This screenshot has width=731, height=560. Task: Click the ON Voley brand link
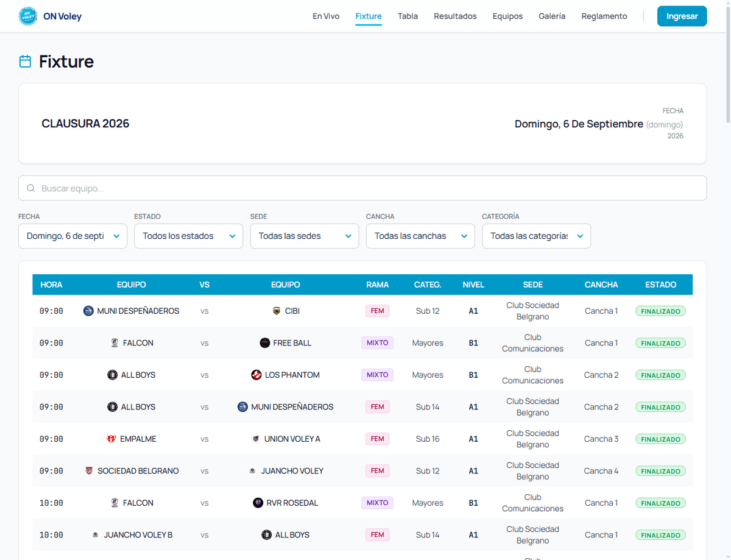(51, 16)
